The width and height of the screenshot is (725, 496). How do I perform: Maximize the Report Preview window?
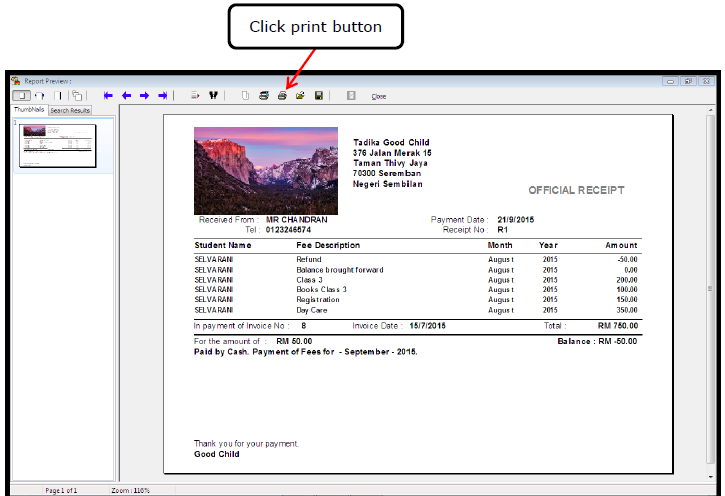coord(689,81)
